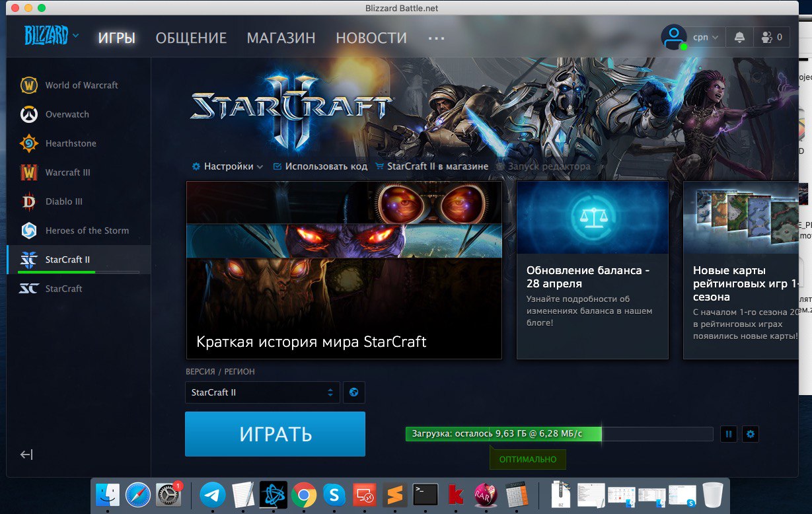Open the more options ellipsis menu

click(436, 38)
